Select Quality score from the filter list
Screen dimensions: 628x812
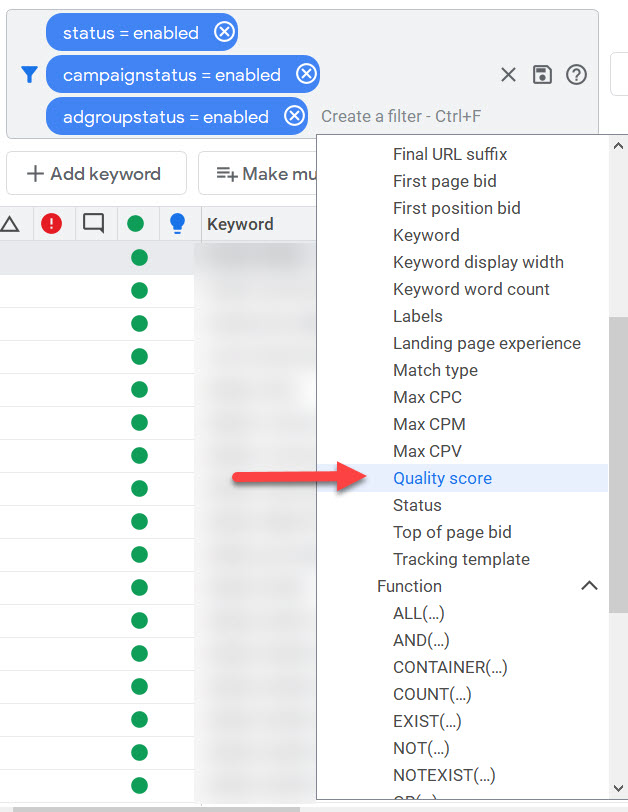click(x=442, y=478)
